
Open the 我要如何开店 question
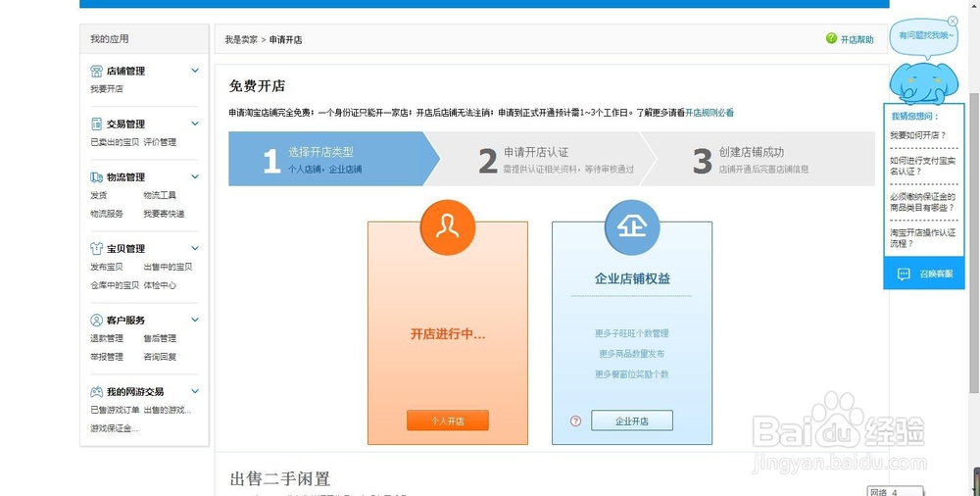point(918,134)
